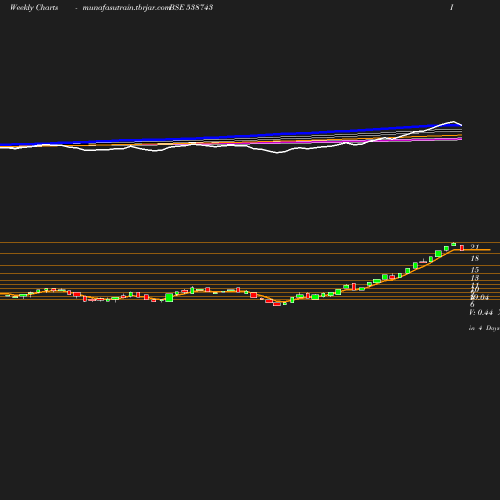Click the last red candlestick on the chart

coord(462,248)
